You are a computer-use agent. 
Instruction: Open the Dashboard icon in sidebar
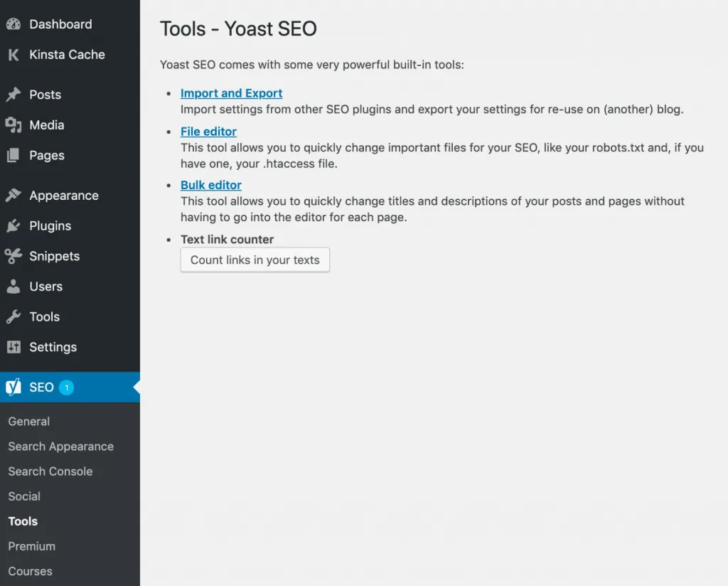15,23
